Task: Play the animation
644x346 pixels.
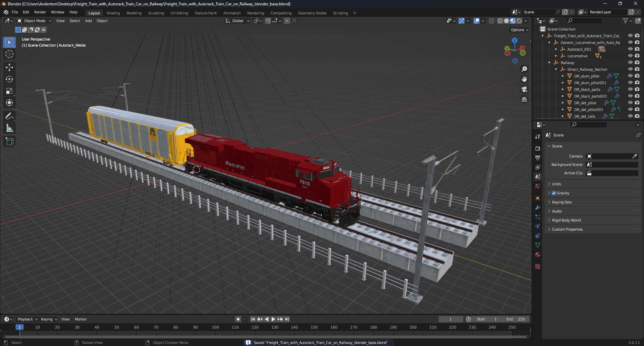Action: coord(273,319)
